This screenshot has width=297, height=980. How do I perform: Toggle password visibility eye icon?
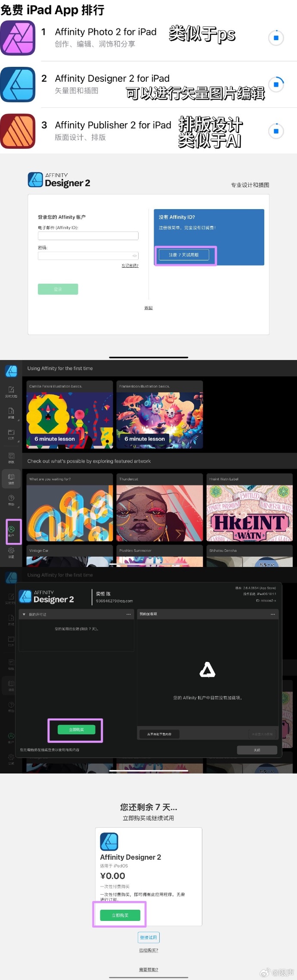[x=135, y=256]
